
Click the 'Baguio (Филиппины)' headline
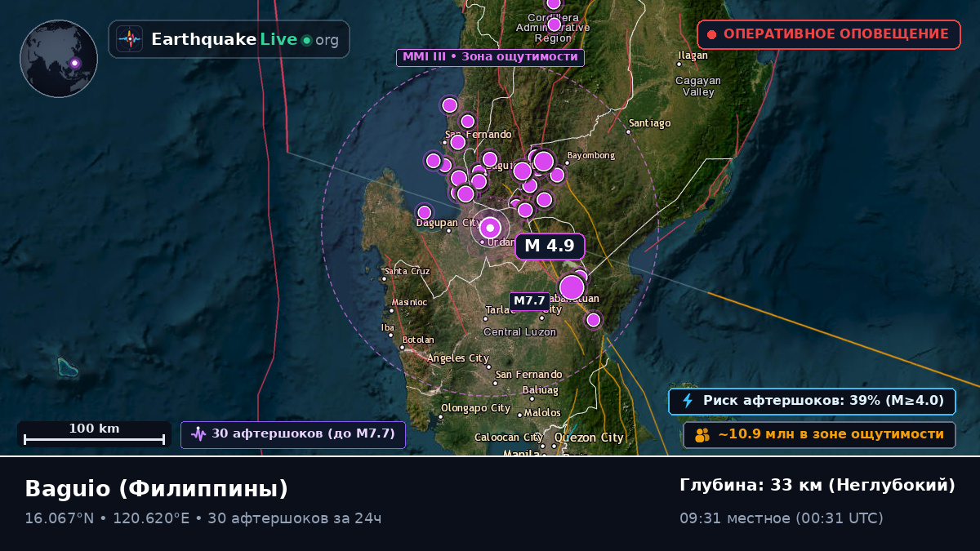pos(157,489)
